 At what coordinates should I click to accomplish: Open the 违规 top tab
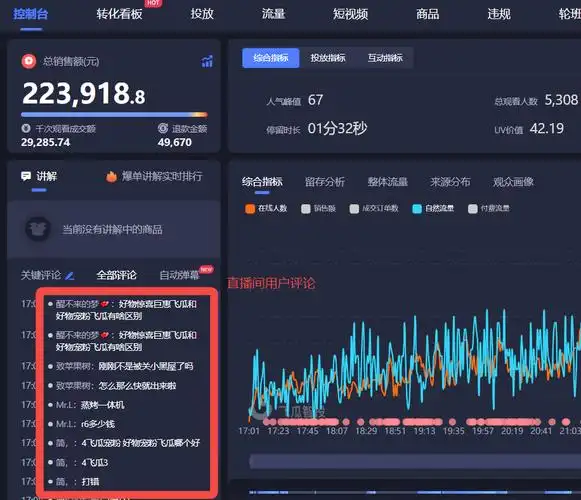tap(499, 14)
